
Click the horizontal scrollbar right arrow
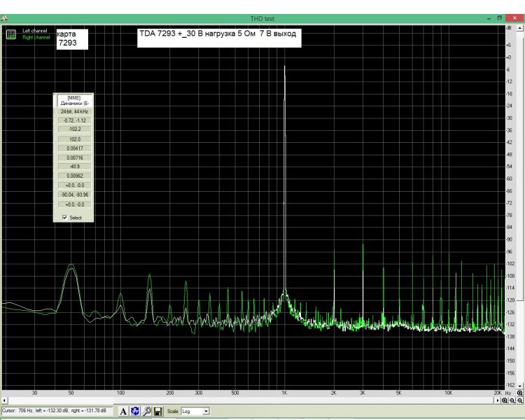click(x=498, y=399)
